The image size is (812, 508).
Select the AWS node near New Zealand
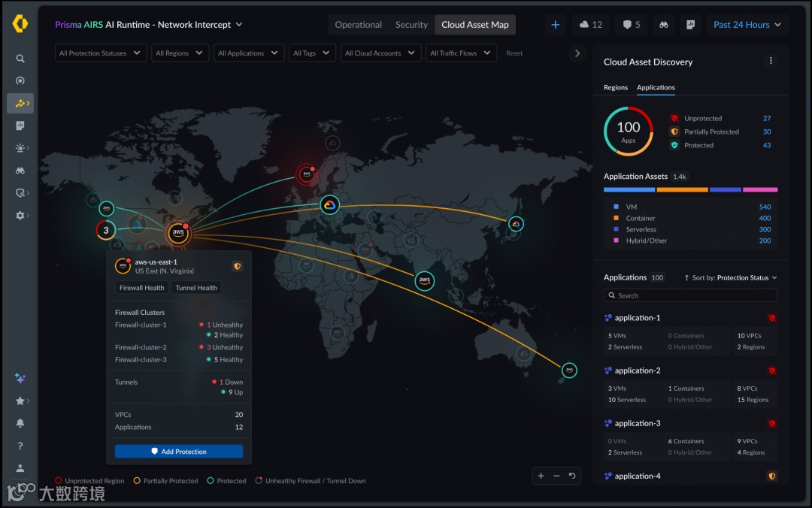[569, 370]
